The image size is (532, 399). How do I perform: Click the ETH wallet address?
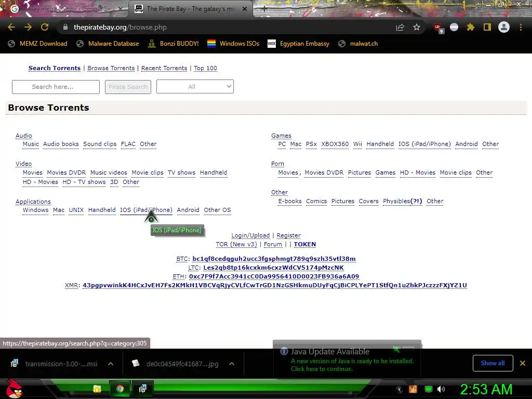pos(274,276)
